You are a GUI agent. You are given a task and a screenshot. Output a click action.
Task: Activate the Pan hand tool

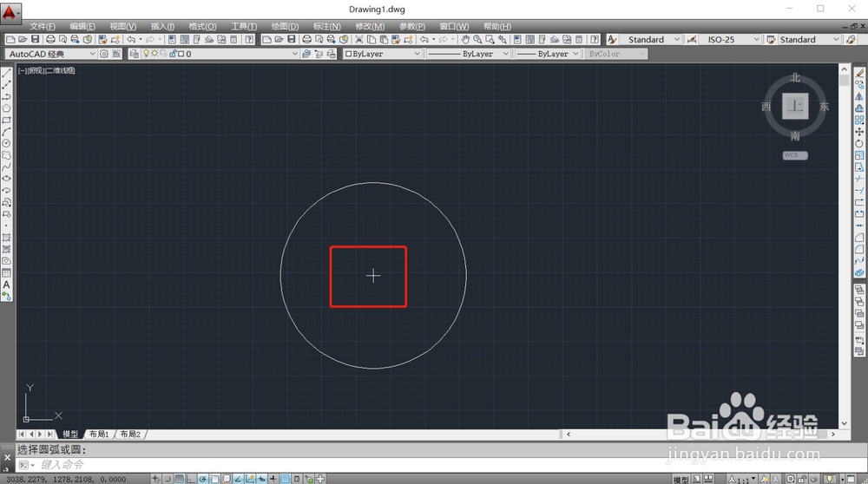pos(465,39)
